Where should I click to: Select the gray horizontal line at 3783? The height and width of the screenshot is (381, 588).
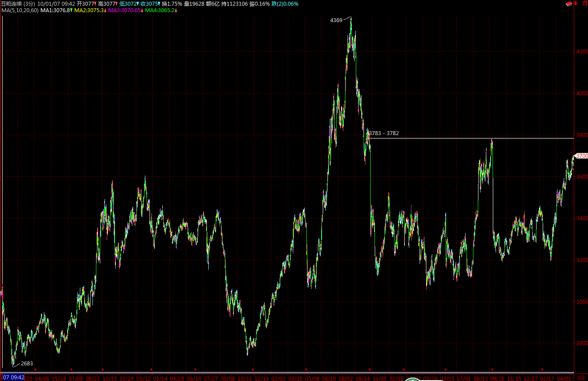(434, 139)
